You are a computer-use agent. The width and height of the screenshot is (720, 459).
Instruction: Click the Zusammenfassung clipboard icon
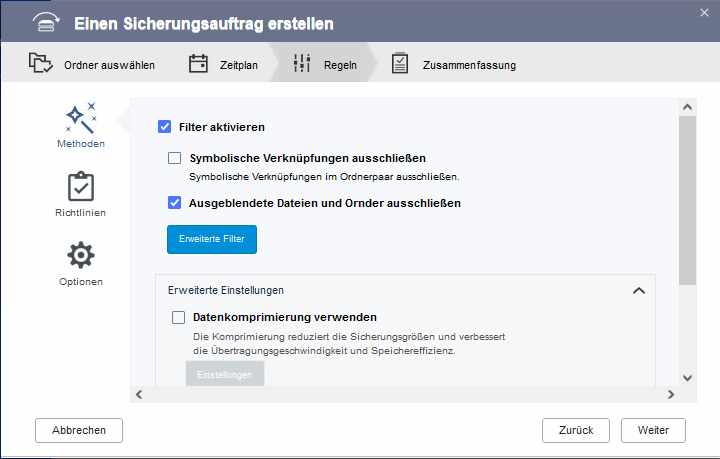pos(400,63)
